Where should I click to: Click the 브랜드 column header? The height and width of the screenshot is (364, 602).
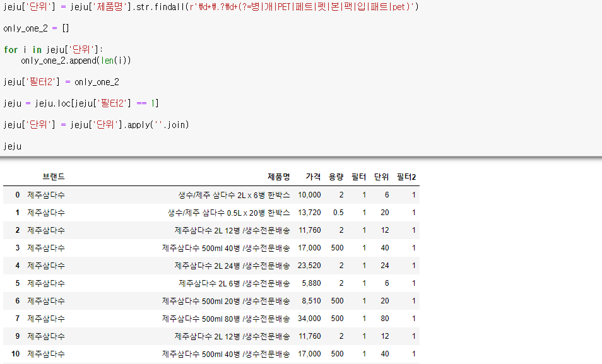[54, 177]
